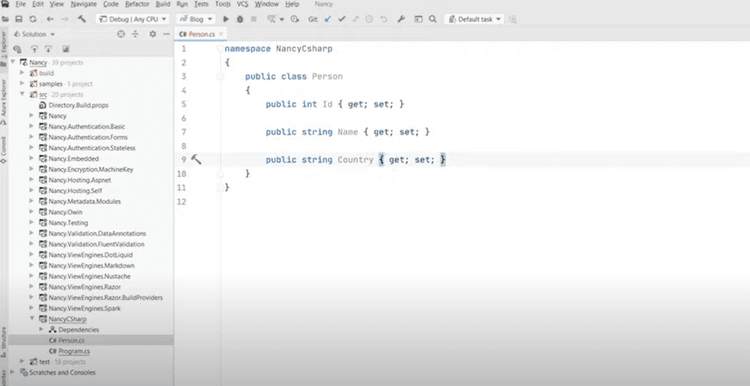
Task: Close the Person.cs tab
Action: (221, 34)
